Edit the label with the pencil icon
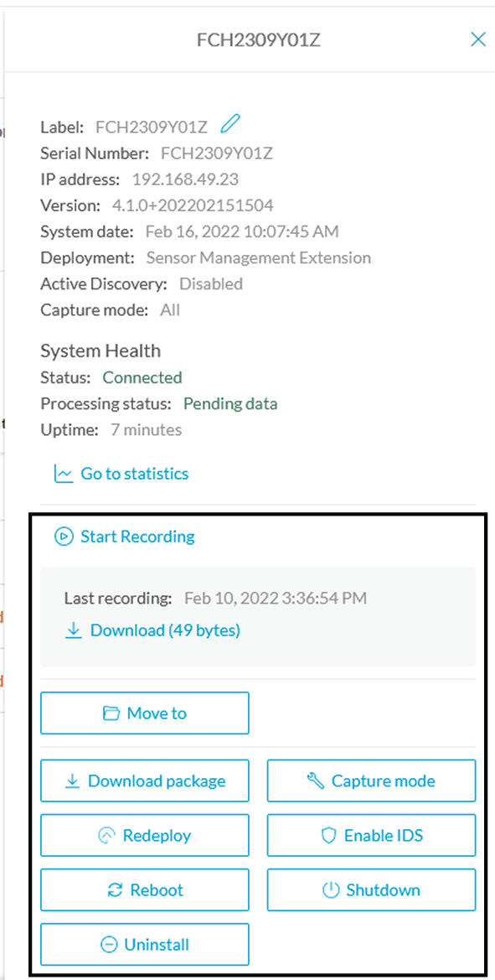 [229, 124]
